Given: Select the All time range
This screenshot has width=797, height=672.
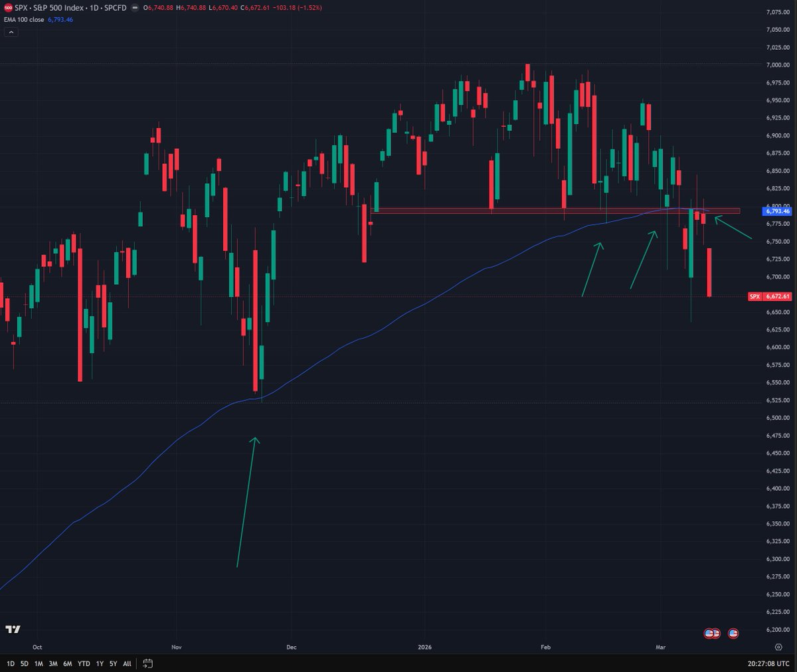Looking at the screenshot, I should click(x=128, y=663).
